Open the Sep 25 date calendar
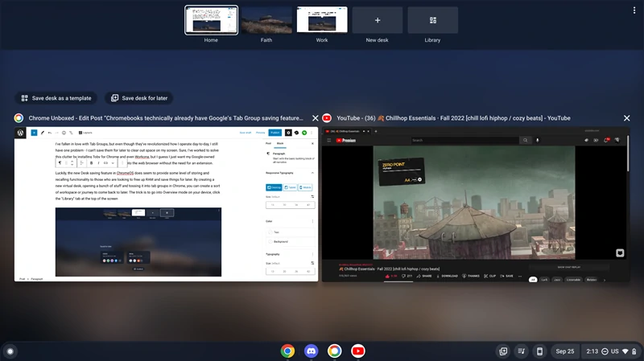 pyautogui.click(x=564, y=351)
